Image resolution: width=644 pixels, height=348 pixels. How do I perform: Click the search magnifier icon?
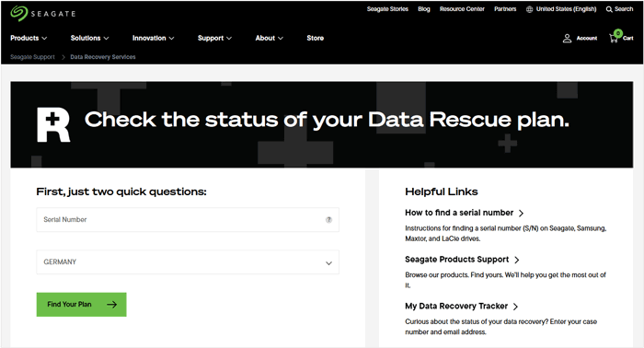pos(609,9)
